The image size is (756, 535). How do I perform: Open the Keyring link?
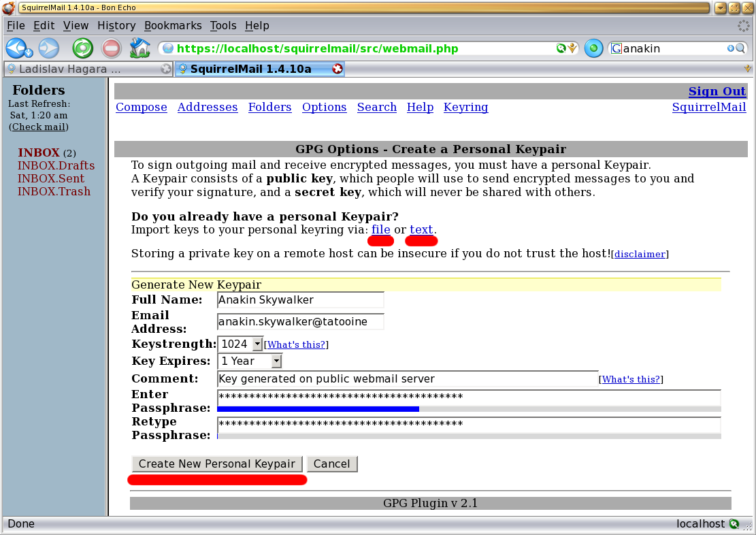point(465,107)
